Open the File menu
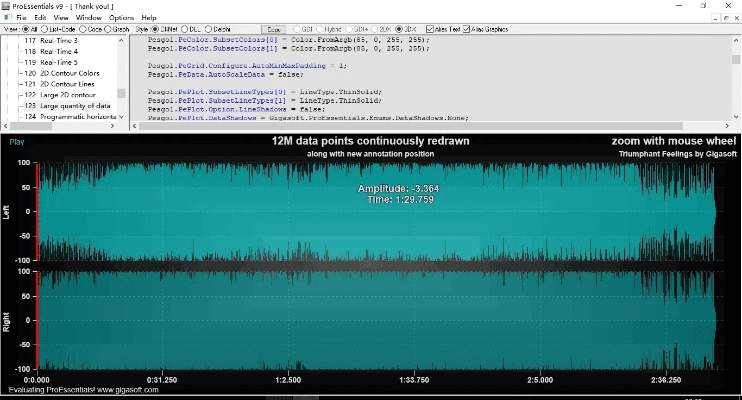Image resolution: width=742 pixels, height=400 pixels. (x=21, y=18)
